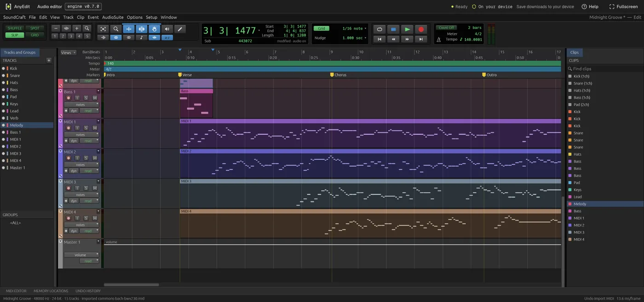The image size is (644, 302).
Task: Open nudge value 1.000 sec dropdown
Action: pos(355,38)
